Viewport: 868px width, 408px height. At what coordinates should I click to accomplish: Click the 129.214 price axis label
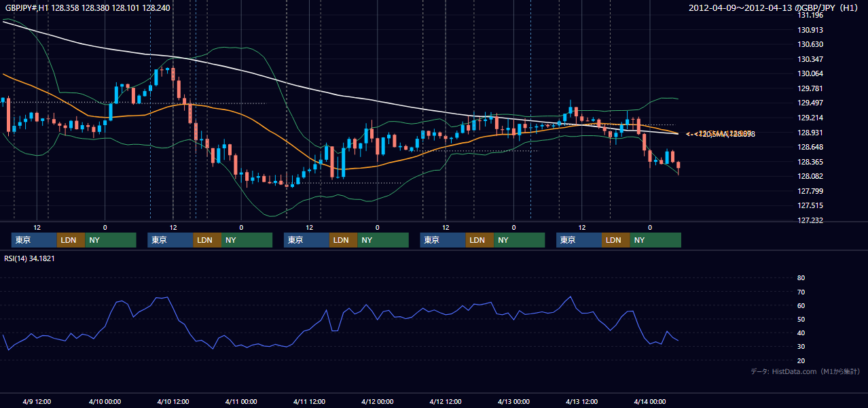coord(810,118)
